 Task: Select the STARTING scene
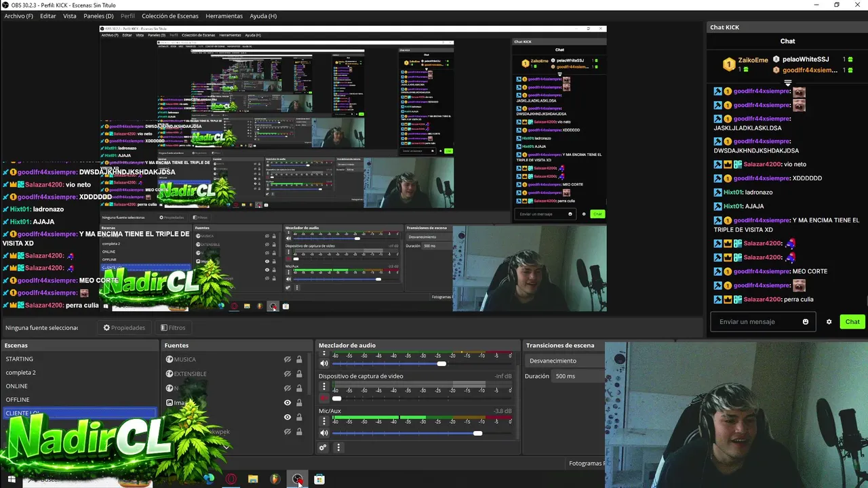tap(79, 359)
